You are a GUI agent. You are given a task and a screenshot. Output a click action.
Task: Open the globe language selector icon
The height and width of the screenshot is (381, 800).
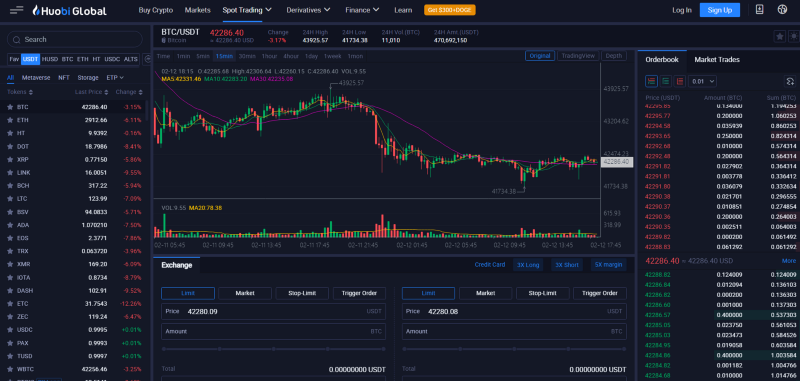pos(782,10)
